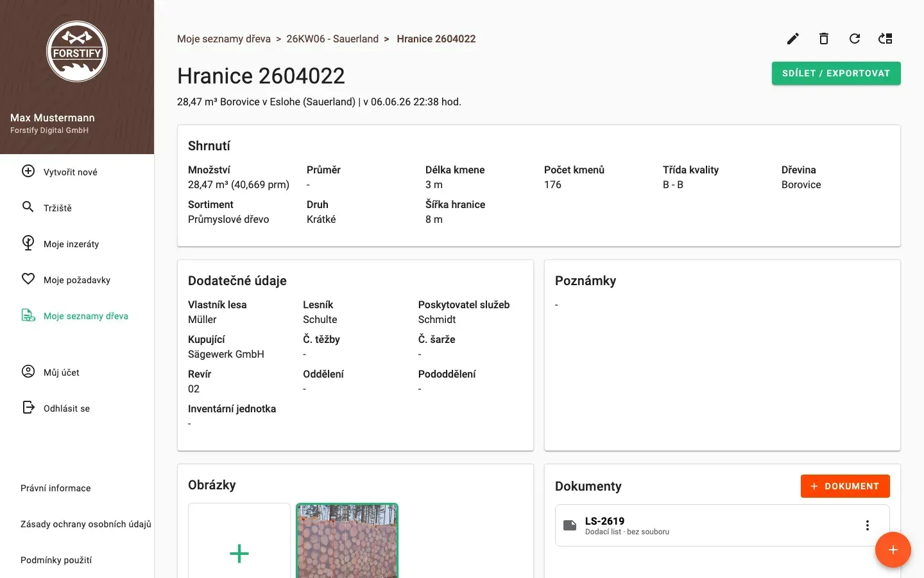The width and height of the screenshot is (924, 578).
Task: Click Třída kvality value B - B
Action: [x=673, y=184]
